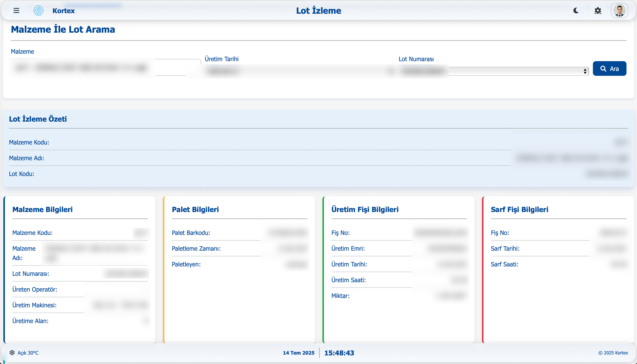Click the Kortex brain logo

tap(38, 11)
